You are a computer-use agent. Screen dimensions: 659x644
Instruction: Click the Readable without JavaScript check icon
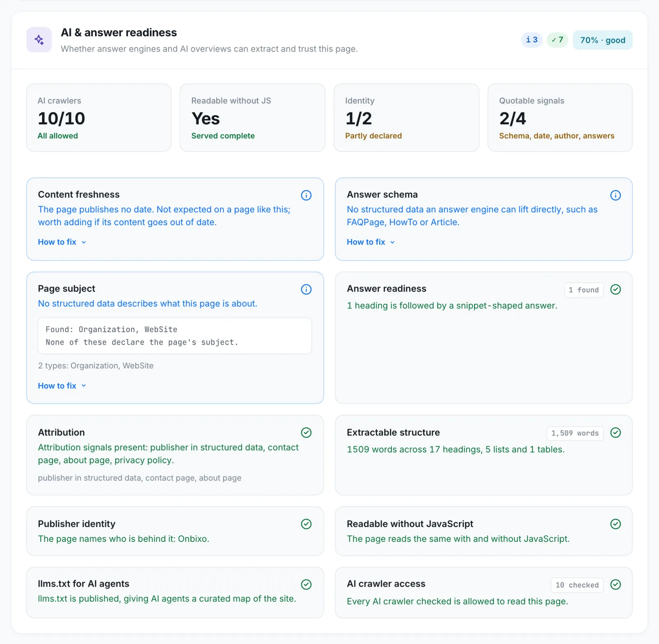615,524
